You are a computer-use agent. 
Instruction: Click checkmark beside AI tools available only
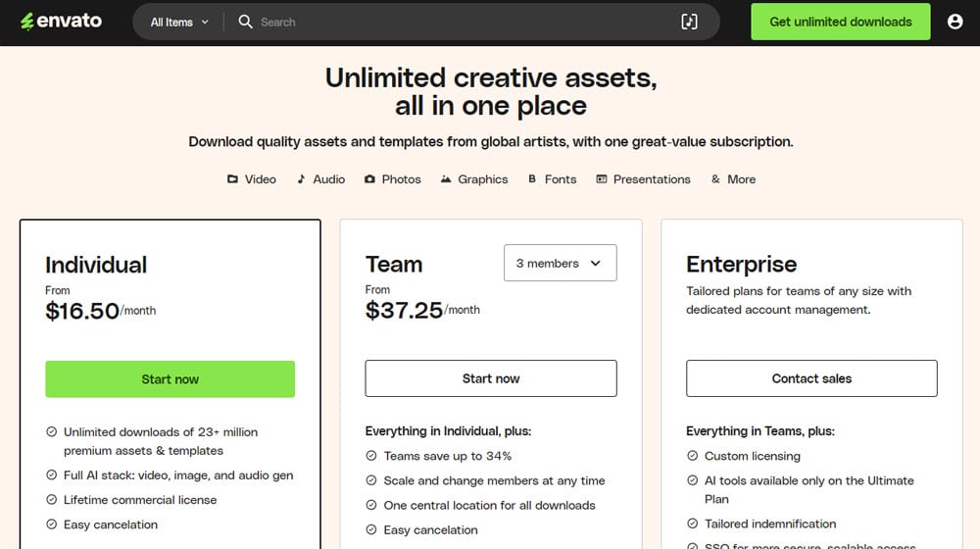(x=693, y=480)
